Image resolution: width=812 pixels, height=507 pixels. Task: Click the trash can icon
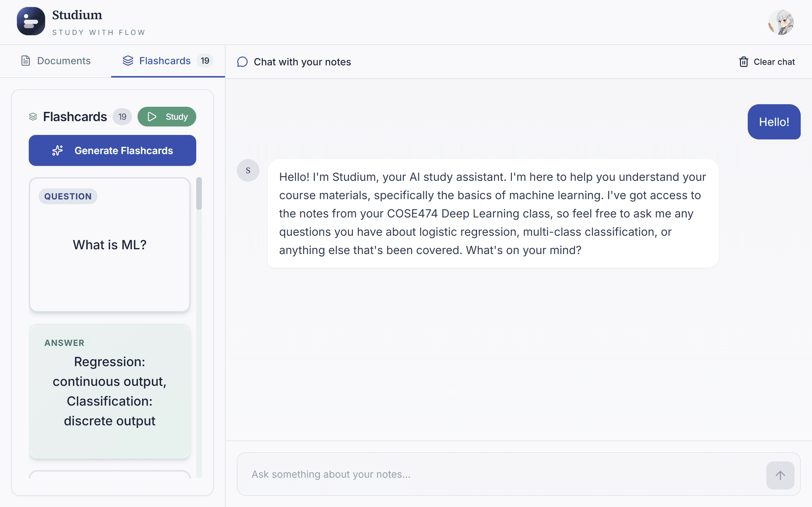pos(743,62)
